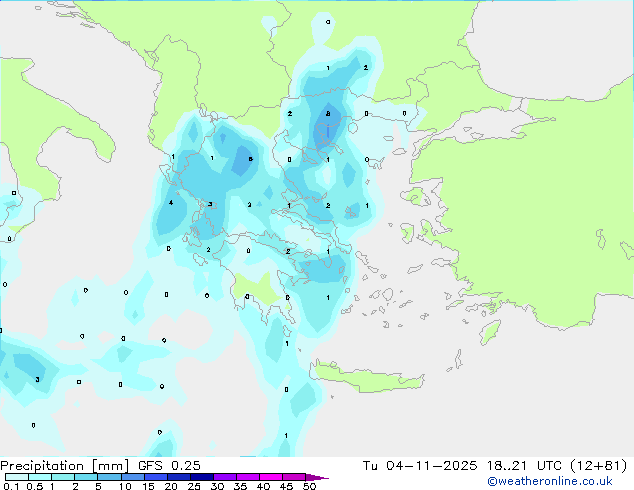Click the purple arrow tip past 50

point(317,477)
